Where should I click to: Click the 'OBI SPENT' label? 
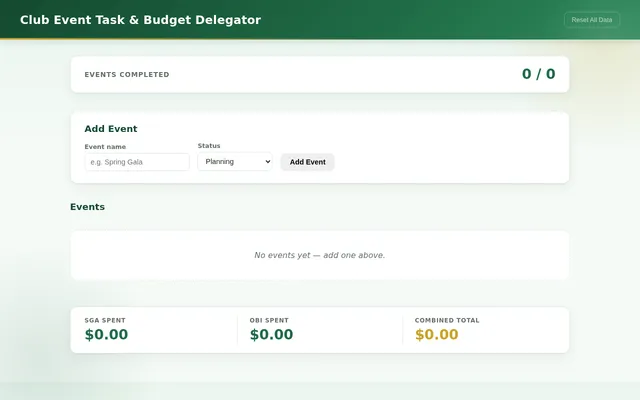[269, 320]
